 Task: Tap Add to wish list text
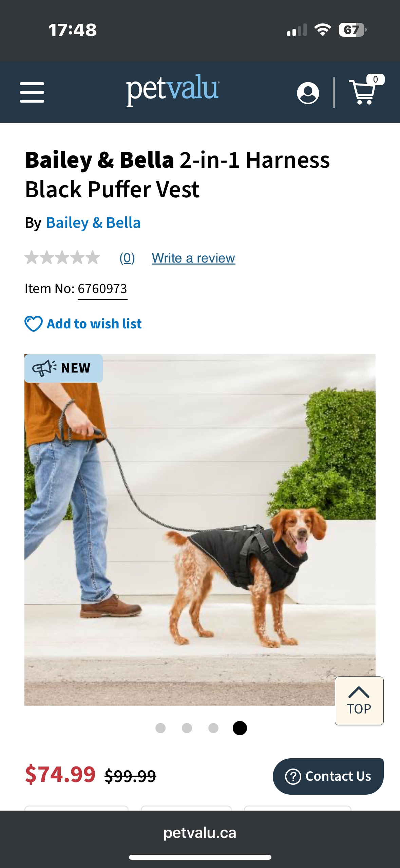pos(94,324)
